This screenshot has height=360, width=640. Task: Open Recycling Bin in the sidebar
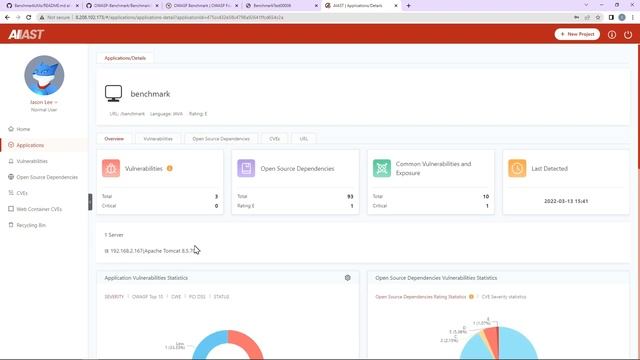[31, 225]
